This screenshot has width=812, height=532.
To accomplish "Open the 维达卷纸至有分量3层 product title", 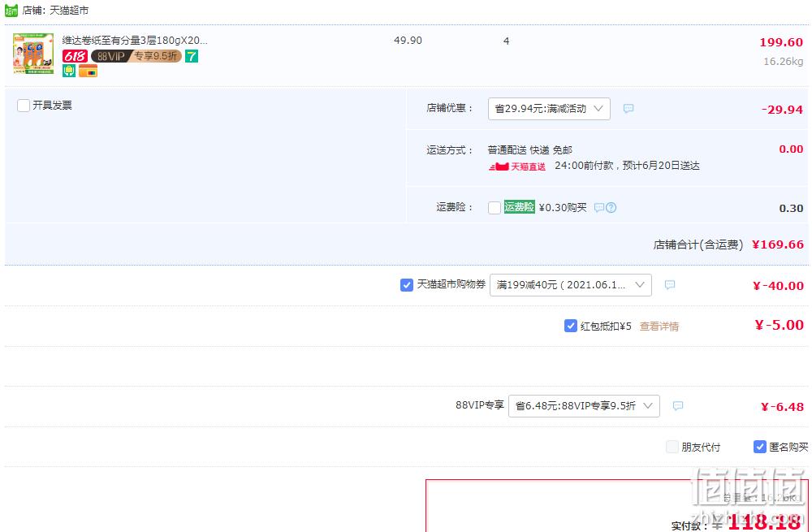I will 135,40.
